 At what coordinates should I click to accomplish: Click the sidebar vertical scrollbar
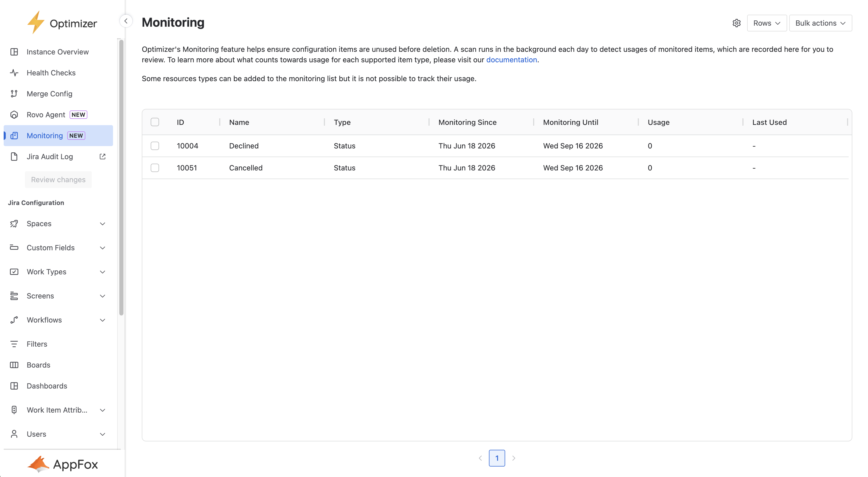tap(121, 177)
